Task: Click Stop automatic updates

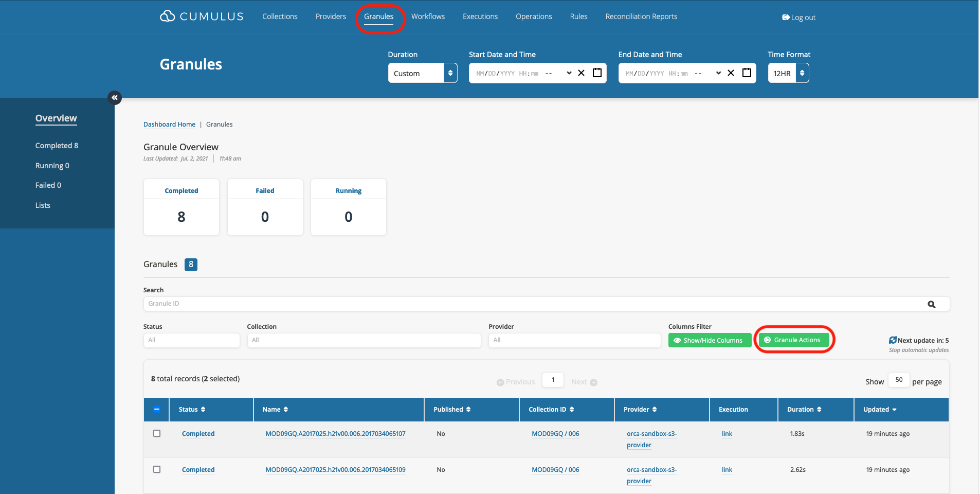Action: (919, 350)
